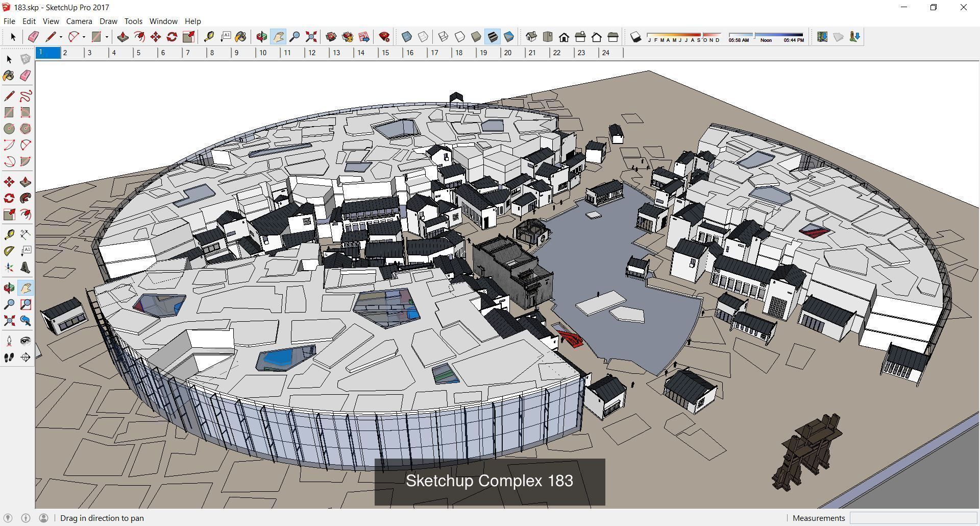Select Follow Me tool in left palette
The height and width of the screenshot is (526, 980).
[26, 198]
